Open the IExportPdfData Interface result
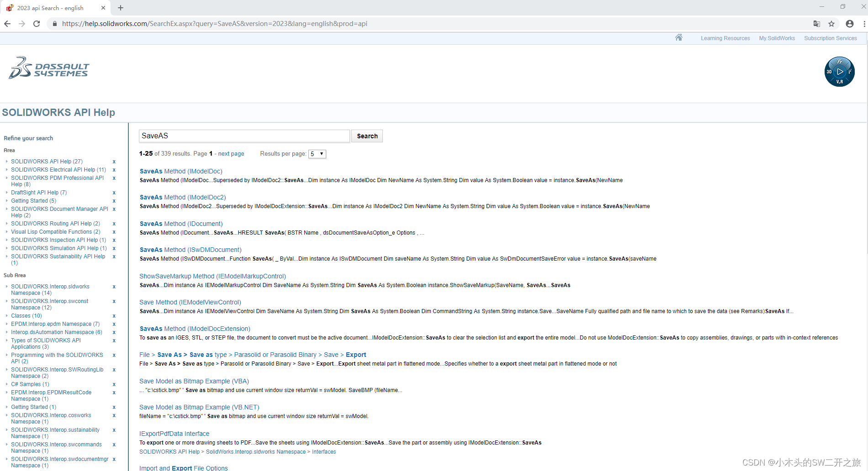 (174, 434)
